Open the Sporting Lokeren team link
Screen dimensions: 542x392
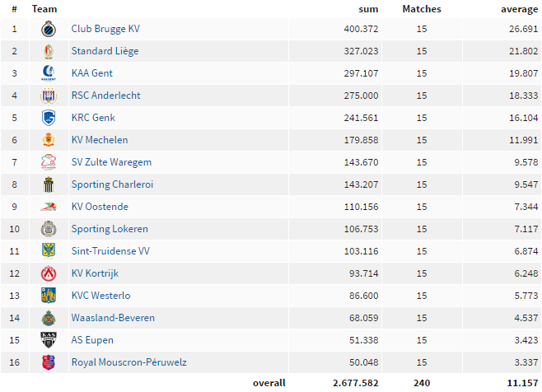click(x=110, y=229)
